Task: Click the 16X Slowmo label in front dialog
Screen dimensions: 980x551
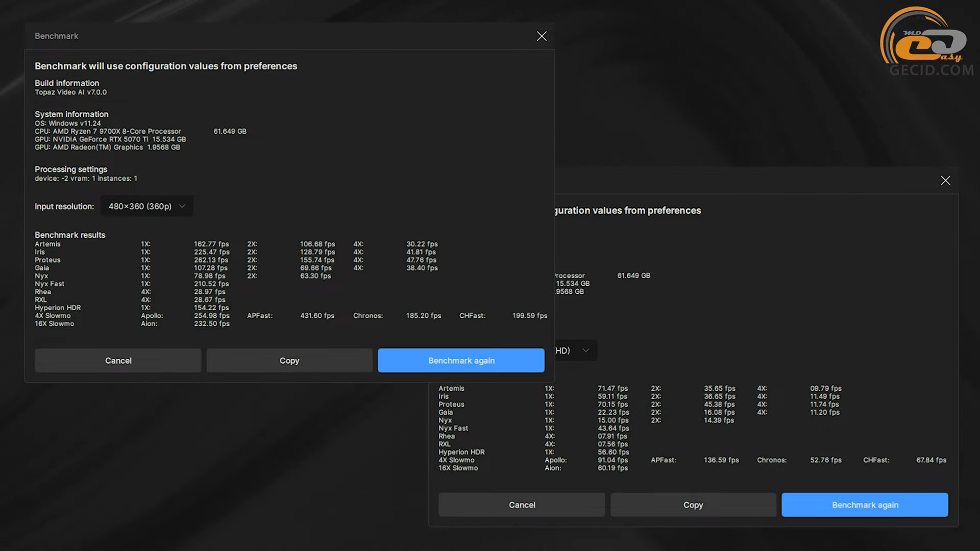Action: (x=54, y=324)
